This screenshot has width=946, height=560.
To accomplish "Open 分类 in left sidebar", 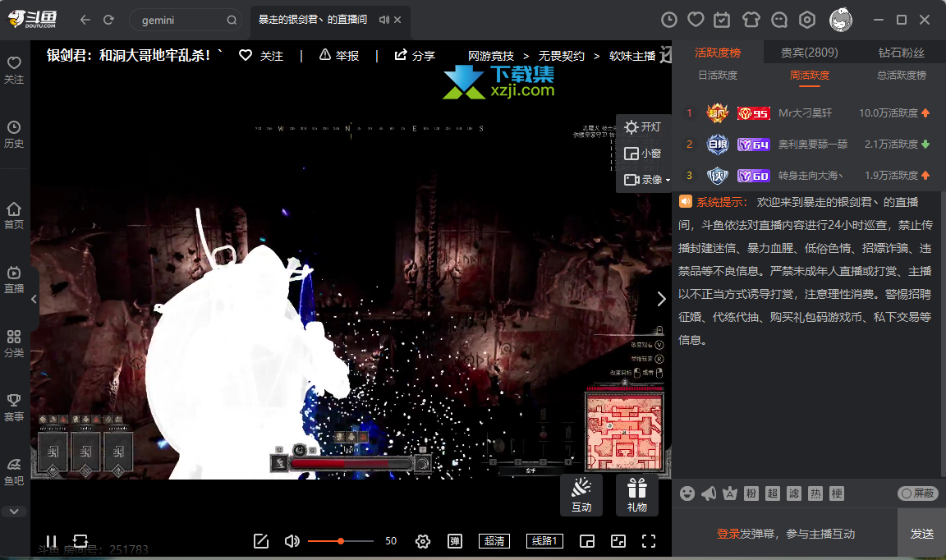I will [x=14, y=343].
